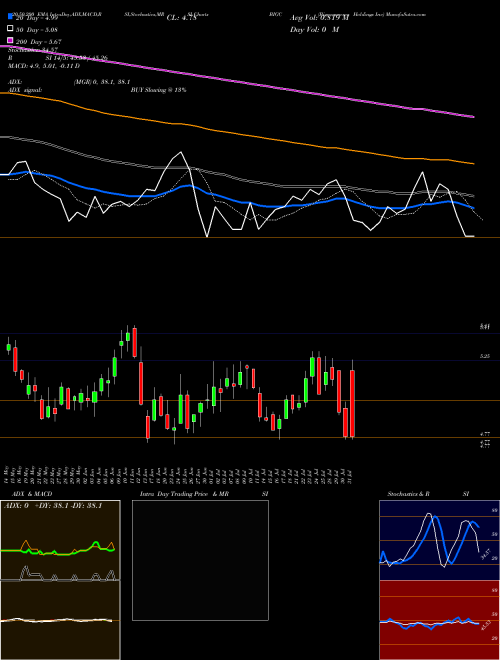This screenshot has height=660, width=500.
Task: Click the 'ADX: 0 +DY: 38.1 -DY: 38.1' readout
Action: pyautogui.click(x=53, y=505)
